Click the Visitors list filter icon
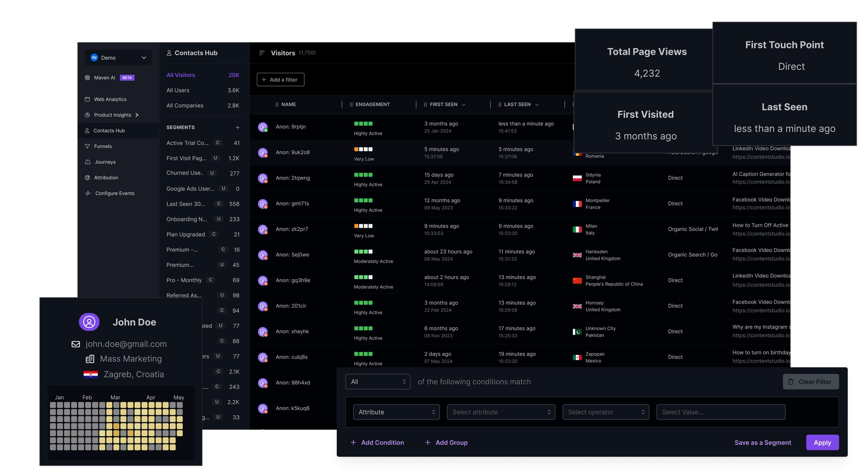This screenshot has width=868, height=472. (261, 53)
